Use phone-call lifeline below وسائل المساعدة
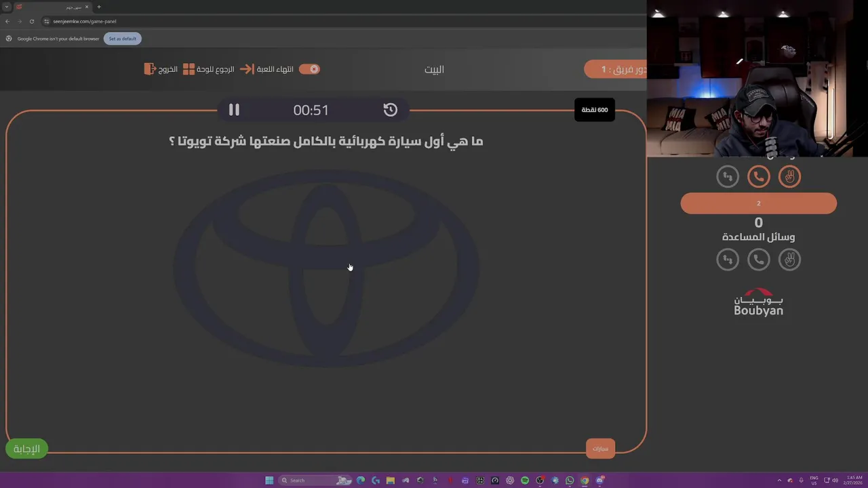868x488 pixels. click(x=759, y=260)
